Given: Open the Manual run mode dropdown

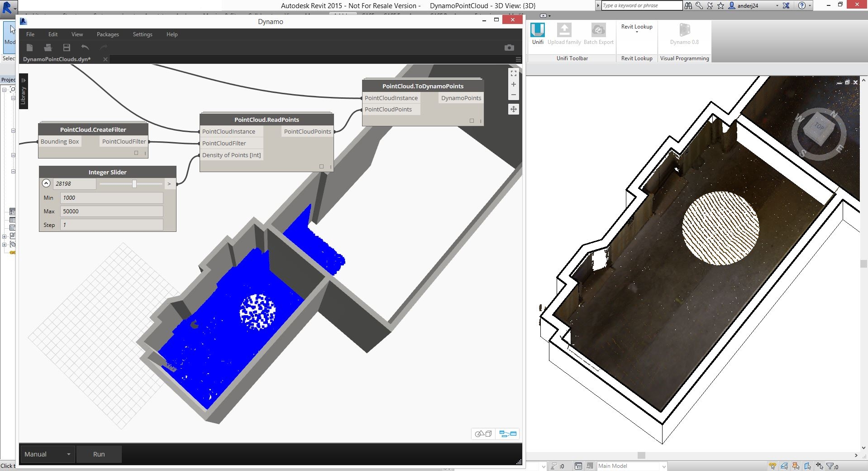Looking at the screenshot, I should 48,454.
